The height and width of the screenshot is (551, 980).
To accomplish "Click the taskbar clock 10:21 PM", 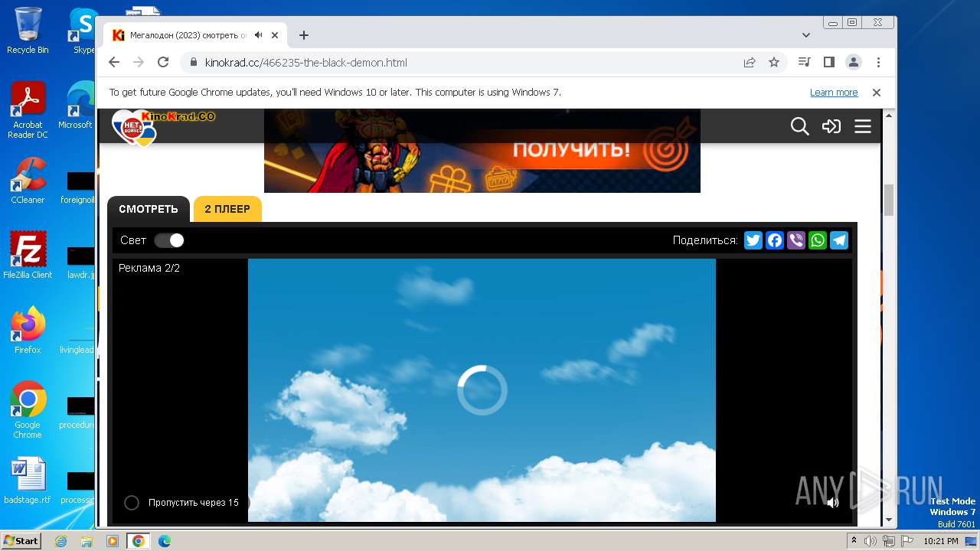I will [940, 541].
